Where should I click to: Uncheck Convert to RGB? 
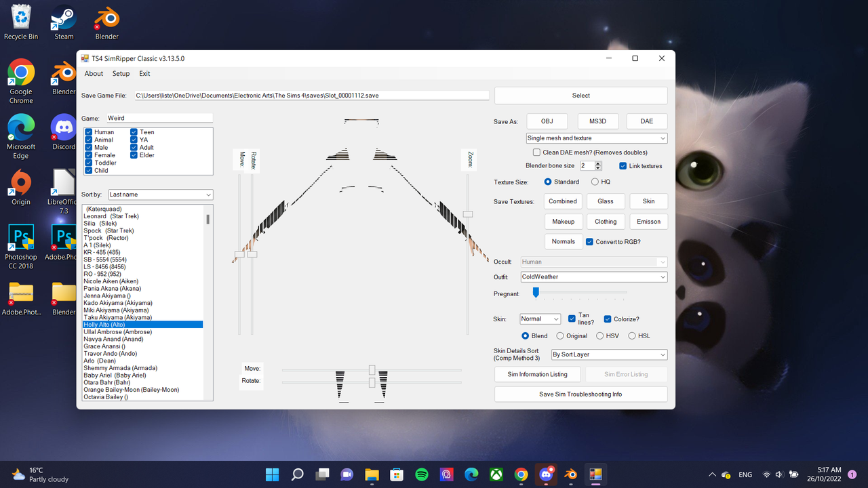(x=589, y=241)
